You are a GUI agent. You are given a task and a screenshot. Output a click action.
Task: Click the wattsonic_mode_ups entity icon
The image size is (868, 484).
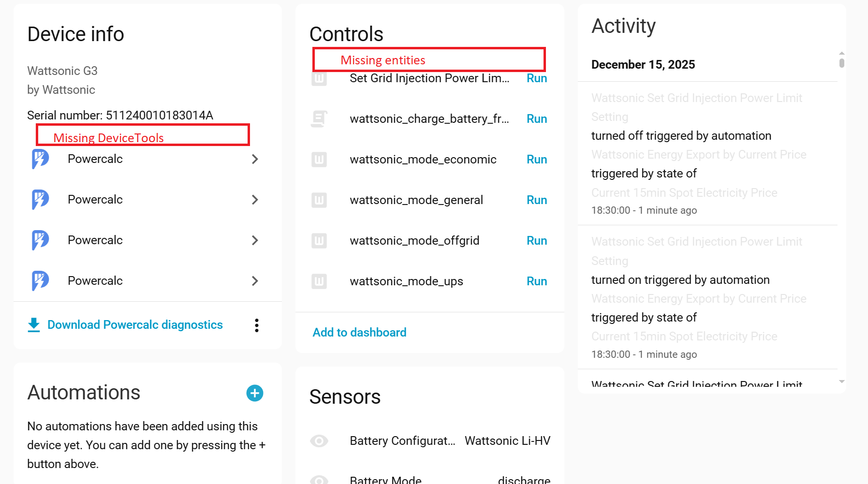click(319, 281)
